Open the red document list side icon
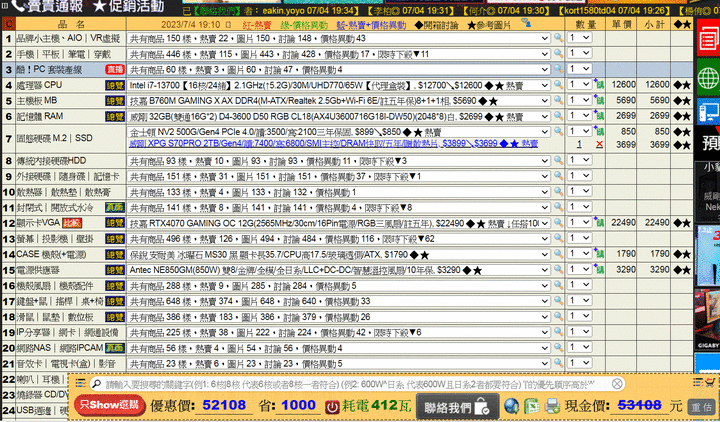This screenshot has width=720, height=422. point(708,38)
